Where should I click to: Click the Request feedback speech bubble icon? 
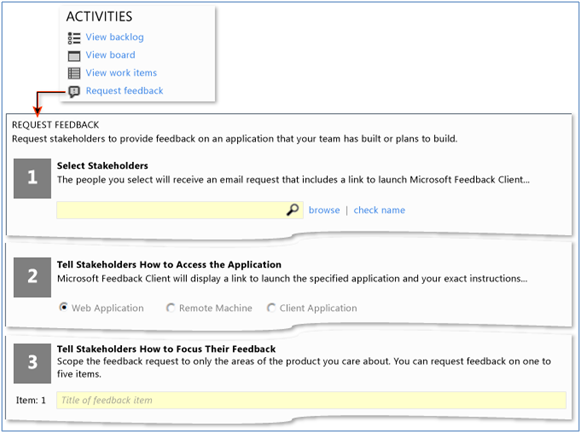pos(74,91)
